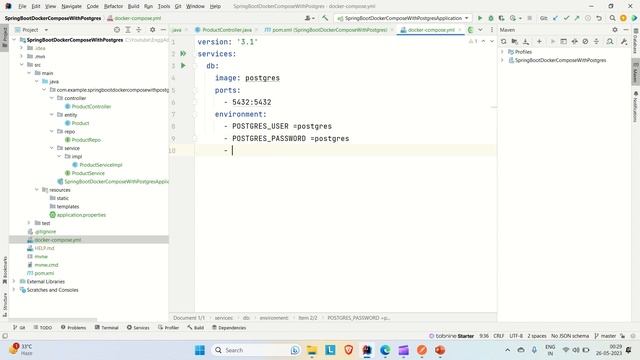This screenshot has width=640, height=360.
Task: Expand all in Project panel
Action: click(128, 30)
